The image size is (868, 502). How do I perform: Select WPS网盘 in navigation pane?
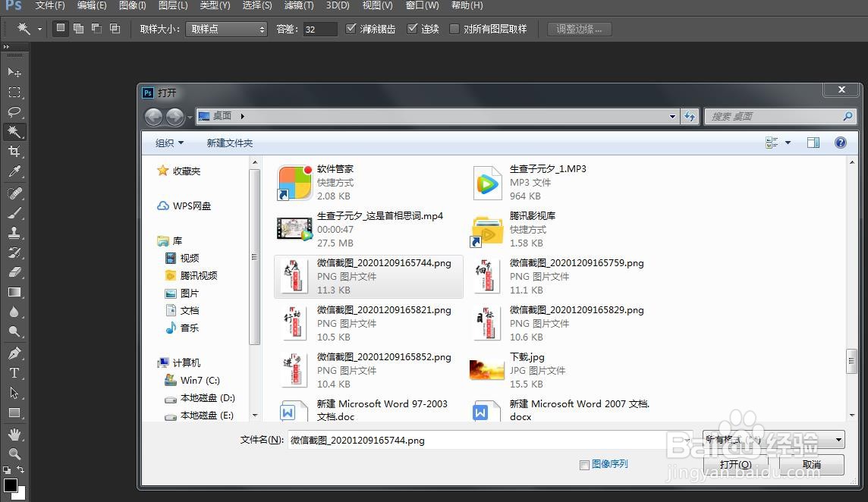tap(184, 206)
